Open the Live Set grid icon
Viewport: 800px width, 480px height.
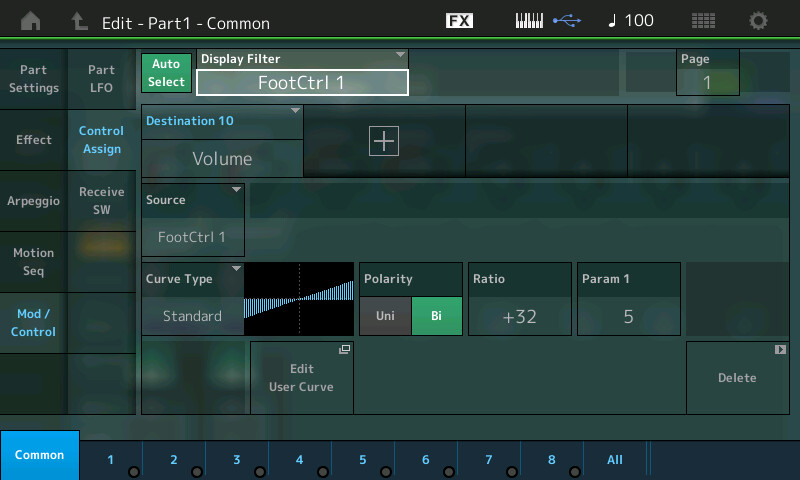(x=703, y=20)
